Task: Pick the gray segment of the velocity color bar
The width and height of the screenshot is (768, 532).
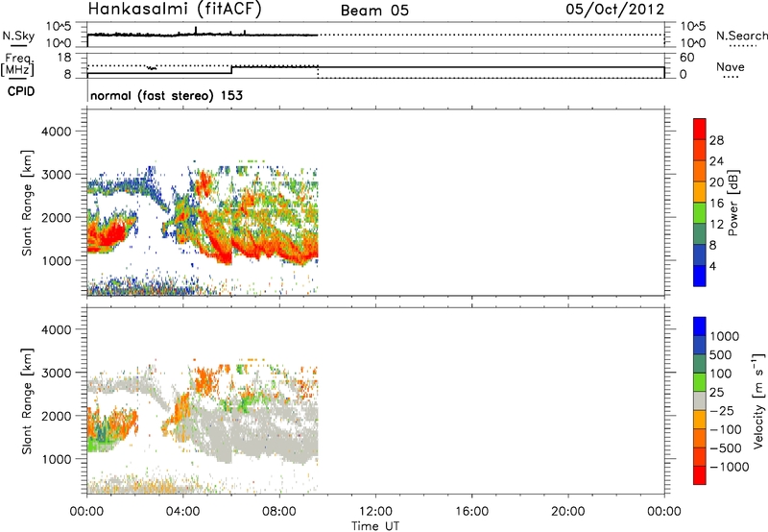Action: pos(700,401)
